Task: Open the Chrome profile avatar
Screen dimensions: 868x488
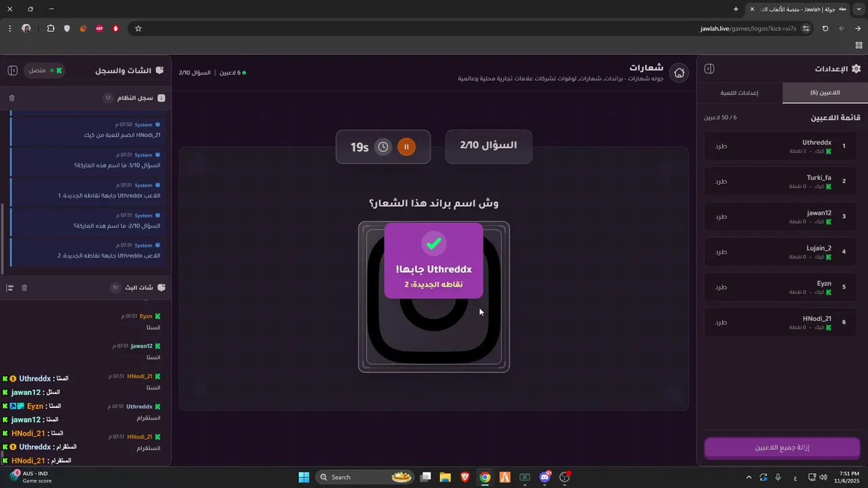Action: tap(26, 28)
